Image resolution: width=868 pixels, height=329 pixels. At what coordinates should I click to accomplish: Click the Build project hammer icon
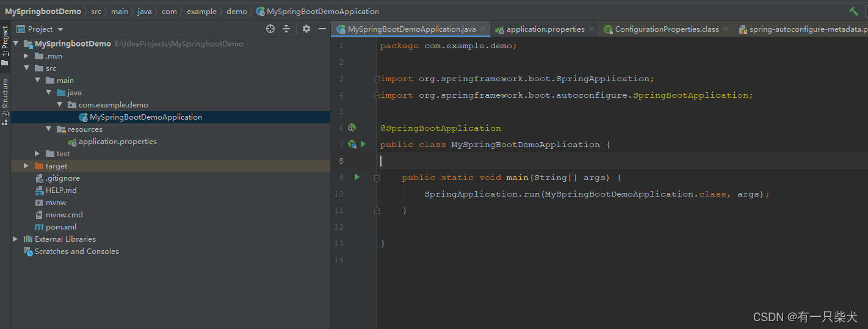tap(853, 11)
